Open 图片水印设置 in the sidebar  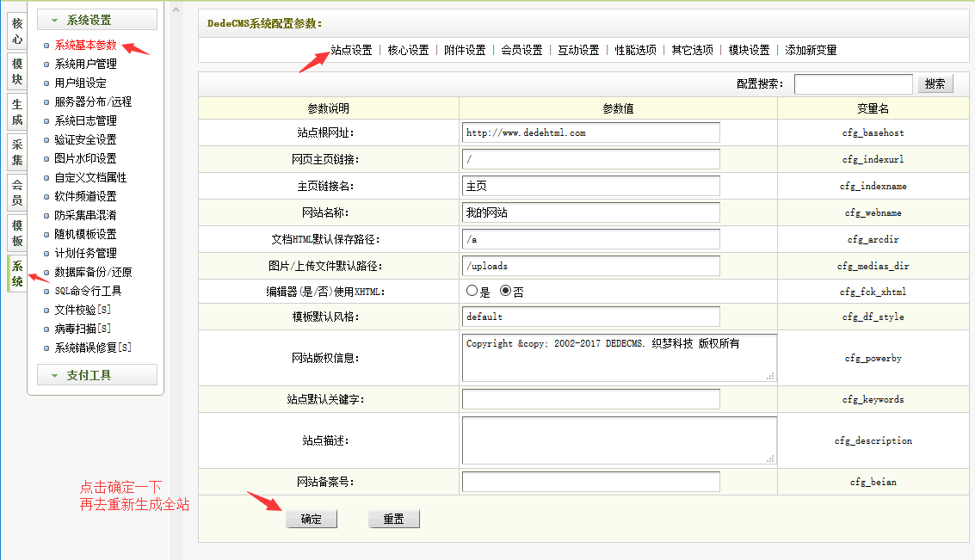click(x=85, y=158)
